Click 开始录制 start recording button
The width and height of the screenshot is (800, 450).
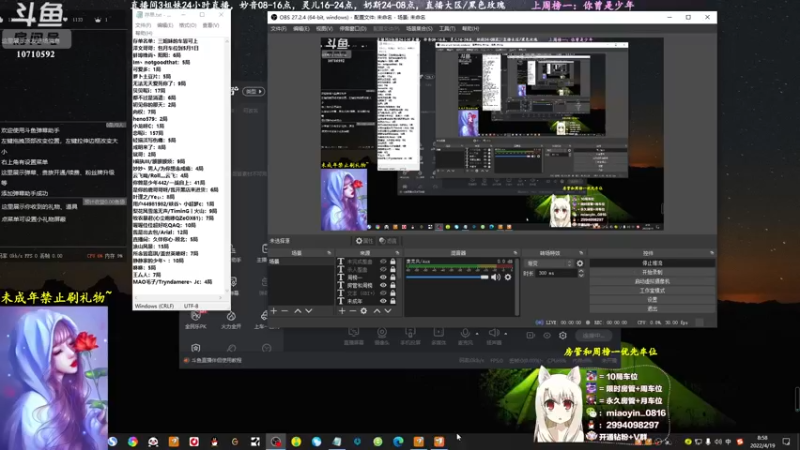click(652, 272)
